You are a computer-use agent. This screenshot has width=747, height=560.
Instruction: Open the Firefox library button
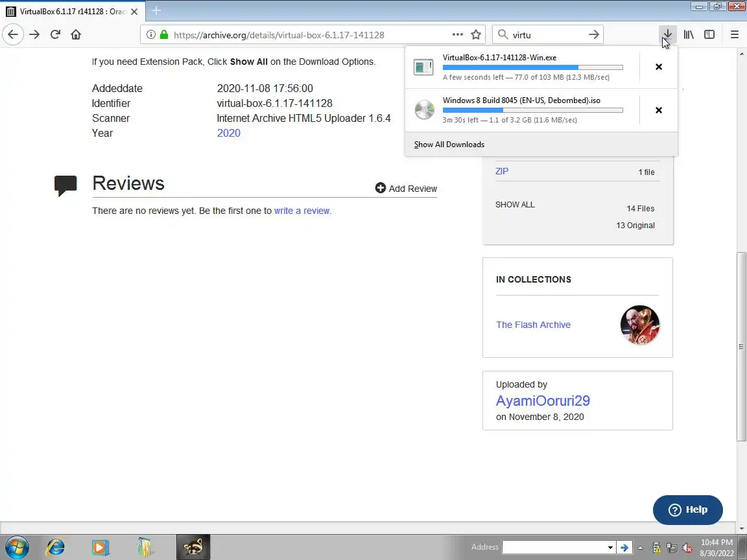(x=689, y=34)
